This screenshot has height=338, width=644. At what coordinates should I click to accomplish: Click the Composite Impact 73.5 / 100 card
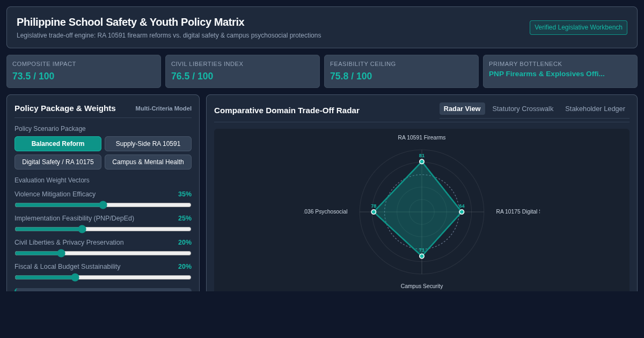click(x=84, y=71)
